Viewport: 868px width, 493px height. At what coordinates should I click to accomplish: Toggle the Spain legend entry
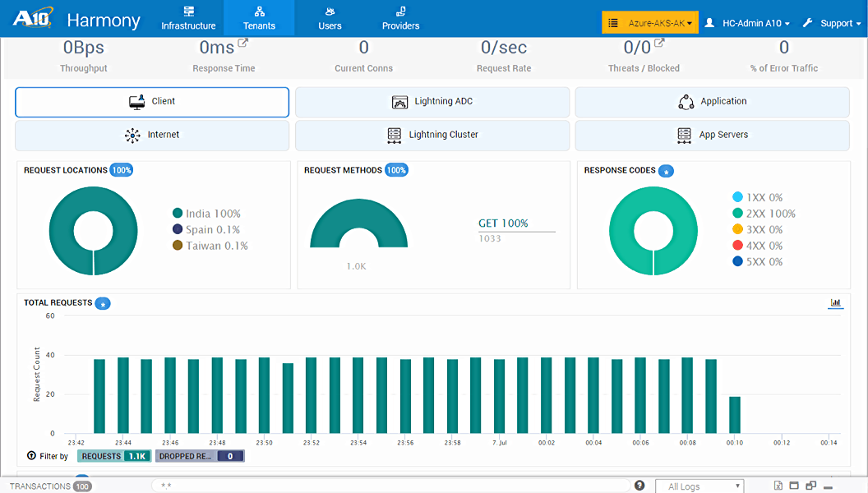click(x=206, y=229)
